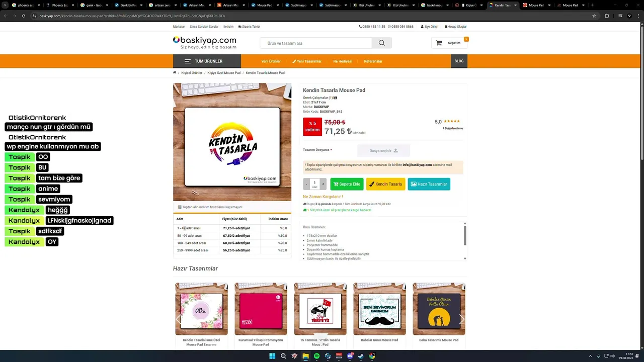Select the Referanslar menu item

point(373,61)
